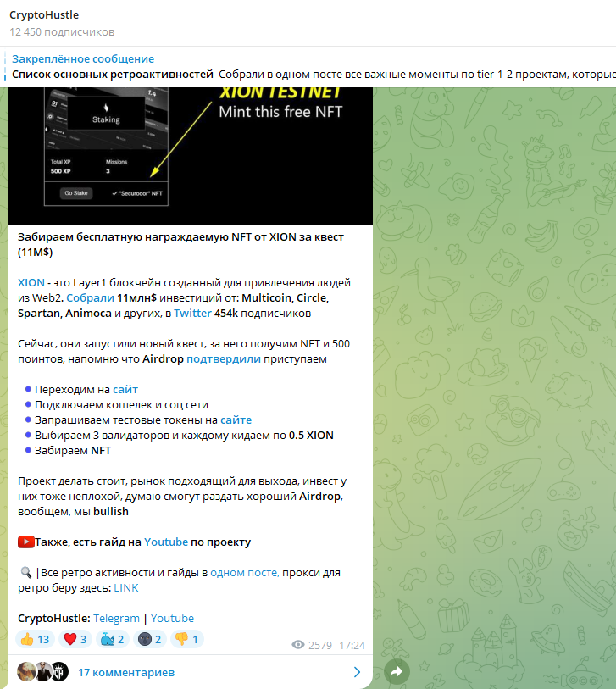This screenshot has width=616, height=689.
Task: Click the red YouTube play emoji
Action: [x=26, y=542]
